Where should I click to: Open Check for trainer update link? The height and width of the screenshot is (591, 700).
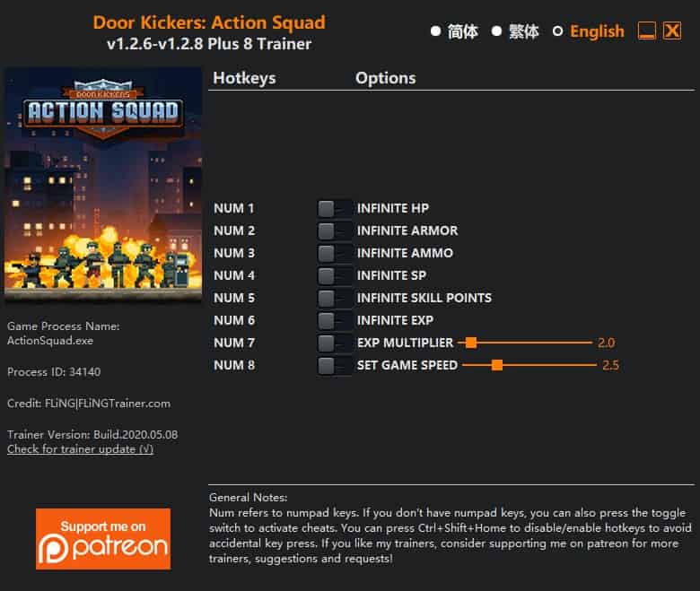(x=81, y=449)
